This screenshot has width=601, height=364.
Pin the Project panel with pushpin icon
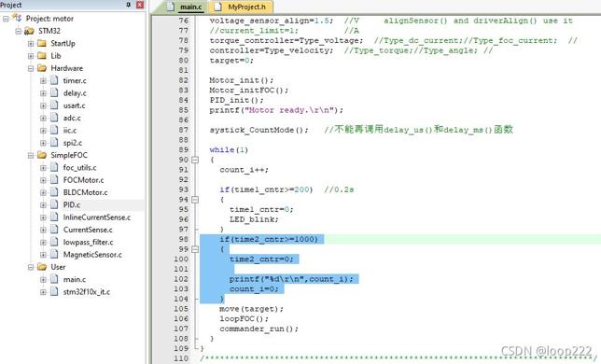(129, 5)
